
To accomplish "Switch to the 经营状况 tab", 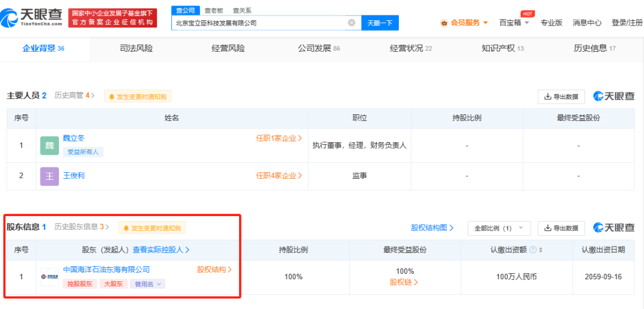I will pos(411,48).
